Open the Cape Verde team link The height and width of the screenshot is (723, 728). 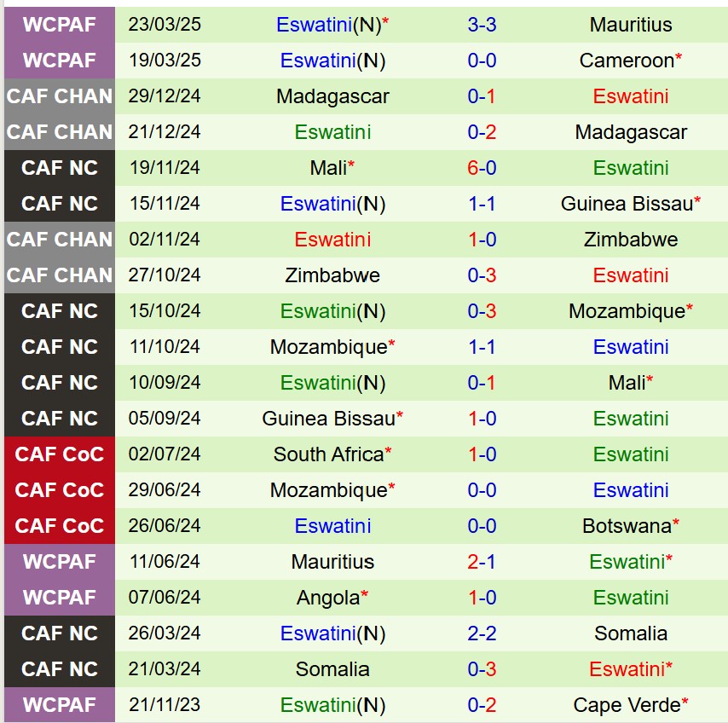(627, 705)
